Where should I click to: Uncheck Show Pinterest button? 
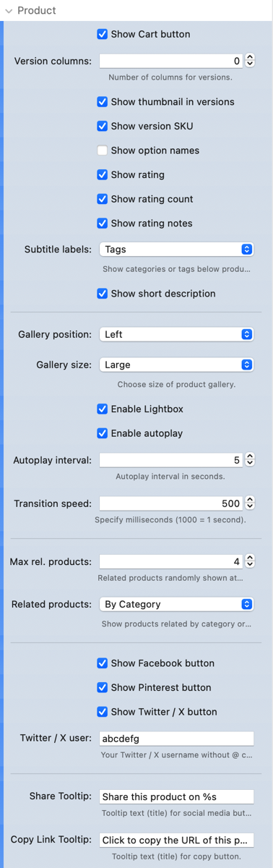103,687
